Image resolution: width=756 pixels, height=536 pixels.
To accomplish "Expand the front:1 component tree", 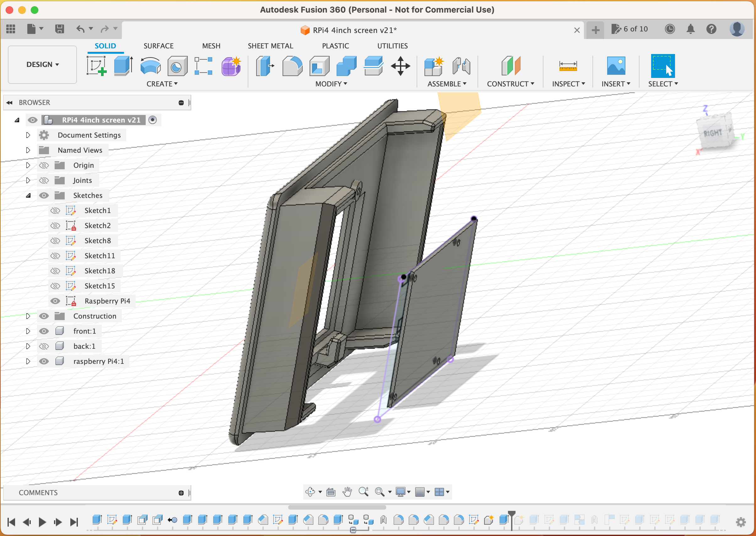I will click(x=27, y=331).
